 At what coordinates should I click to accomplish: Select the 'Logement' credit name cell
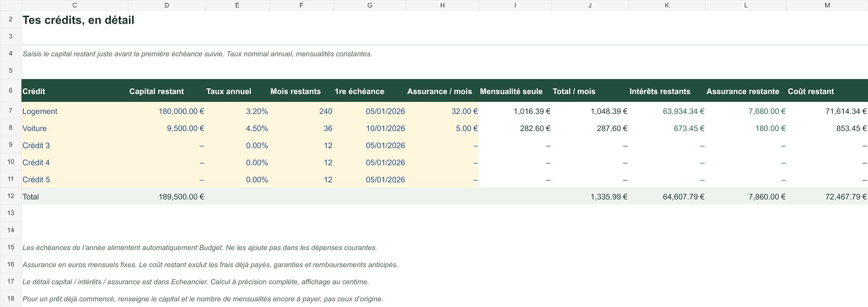click(x=75, y=111)
